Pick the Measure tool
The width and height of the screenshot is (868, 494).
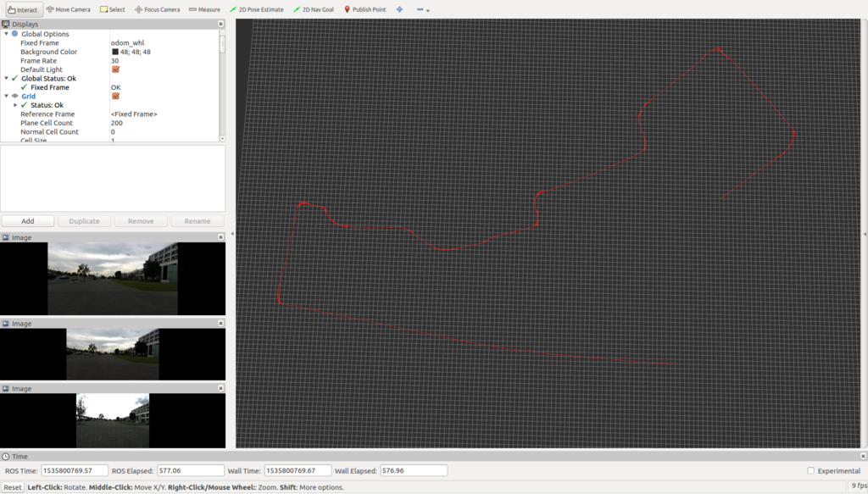click(x=204, y=9)
